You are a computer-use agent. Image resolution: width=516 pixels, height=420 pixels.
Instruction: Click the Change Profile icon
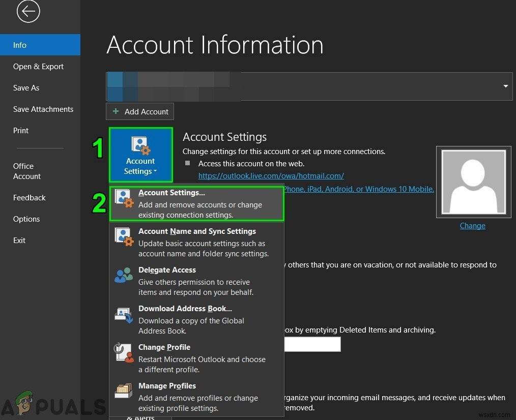(x=124, y=352)
